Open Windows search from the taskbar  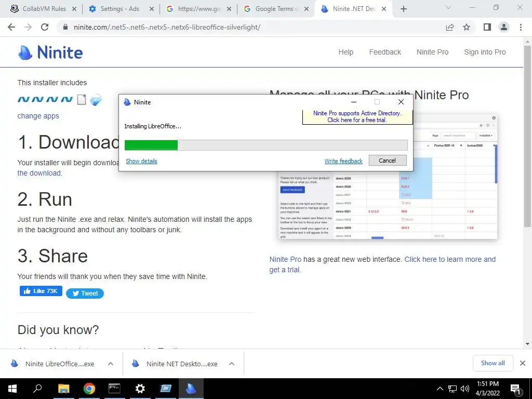click(x=37, y=389)
